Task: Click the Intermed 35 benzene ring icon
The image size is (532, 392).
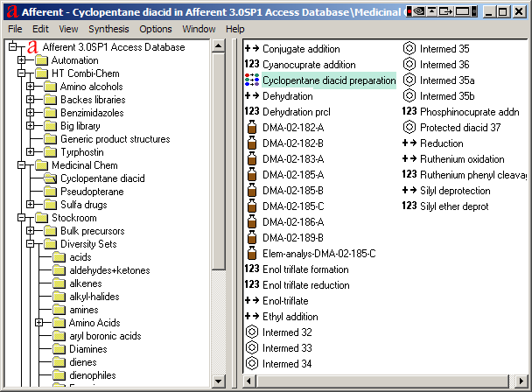Action: pyautogui.click(x=409, y=48)
